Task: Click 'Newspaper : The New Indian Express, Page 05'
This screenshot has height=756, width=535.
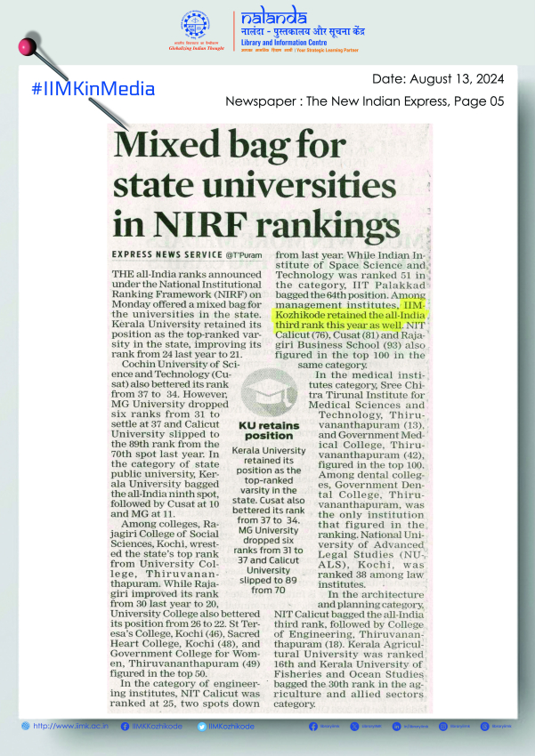Action: [x=365, y=101]
